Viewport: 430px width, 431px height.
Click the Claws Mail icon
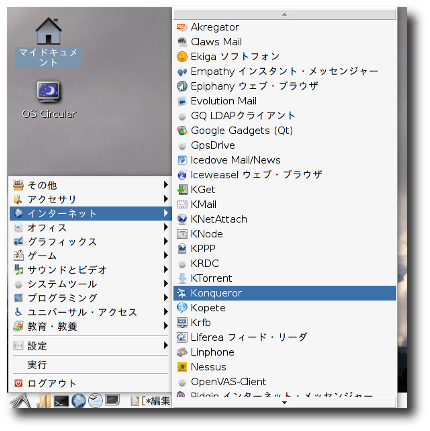[x=182, y=42]
